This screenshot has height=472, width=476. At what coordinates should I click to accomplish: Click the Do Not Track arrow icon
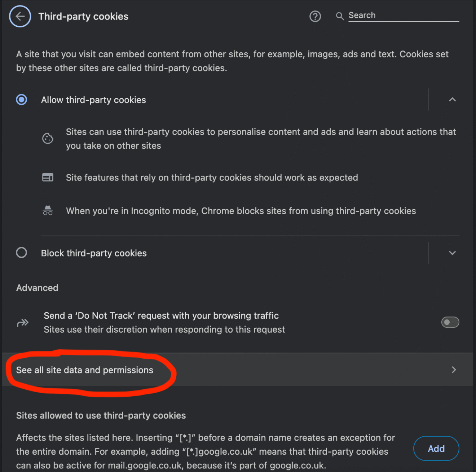pos(23,323)
